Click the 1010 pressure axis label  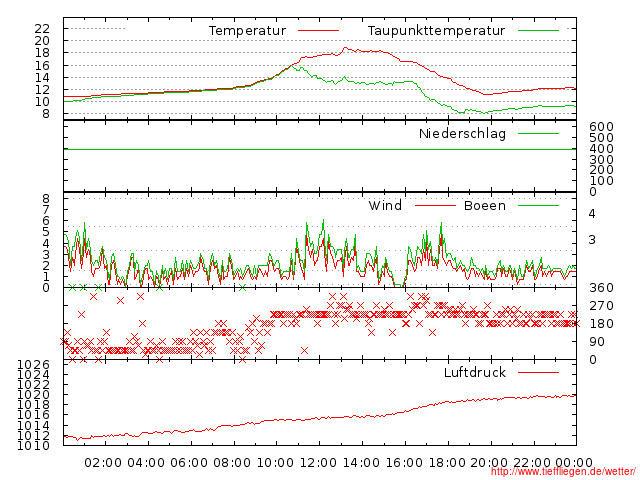point(33,445)
